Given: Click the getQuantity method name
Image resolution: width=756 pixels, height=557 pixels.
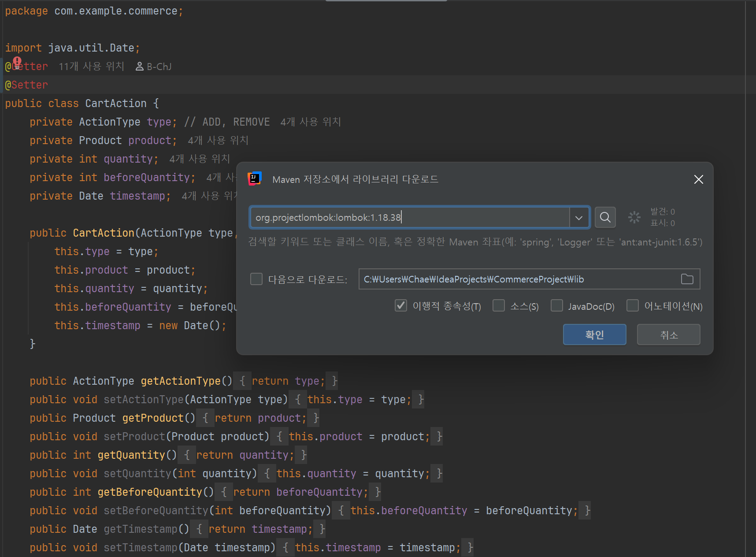Looking at the screenshot, I should pos(131,455).
